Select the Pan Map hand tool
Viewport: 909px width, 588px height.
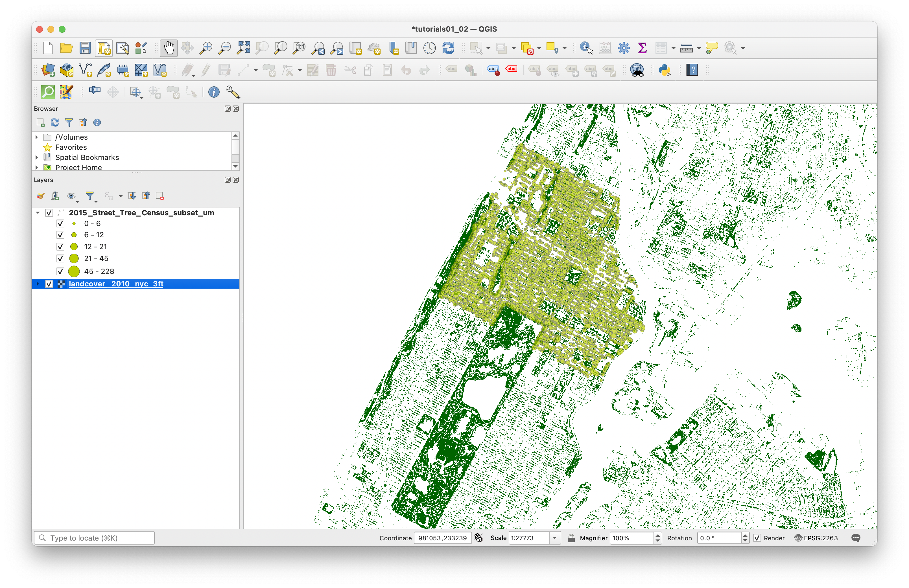click(169, 48)
